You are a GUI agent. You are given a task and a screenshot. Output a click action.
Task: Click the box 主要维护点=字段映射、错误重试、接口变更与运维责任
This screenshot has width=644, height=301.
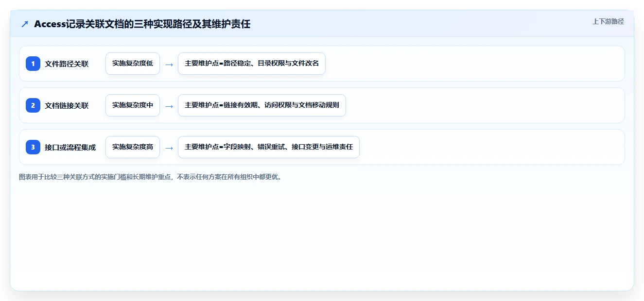[x=269, y=147]
